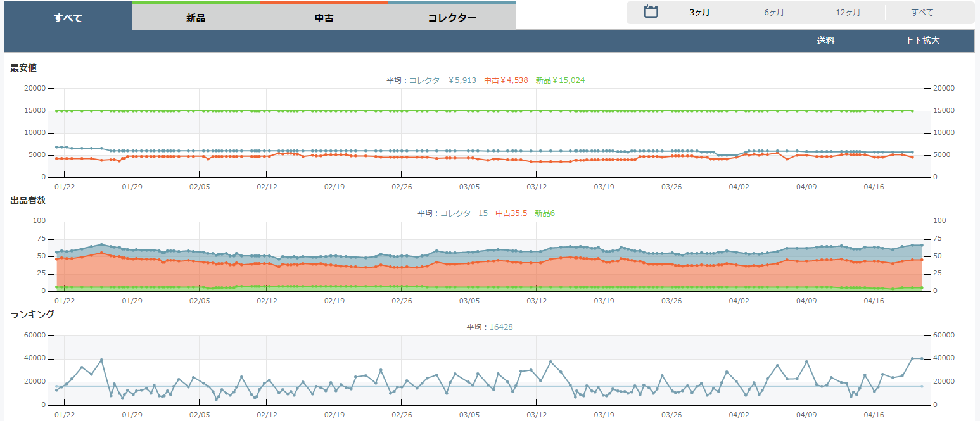Click 中古 ¥4,538 average price legend

(506, 80)
